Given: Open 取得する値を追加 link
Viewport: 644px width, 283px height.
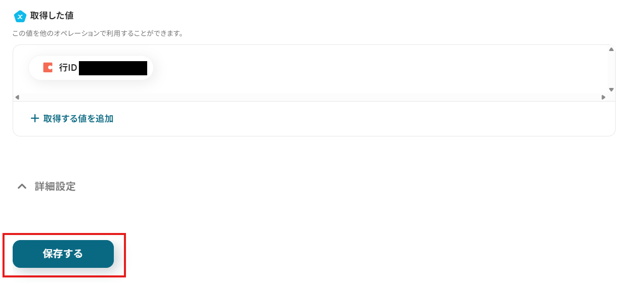Looking at the screenshot, I should 78,119.
